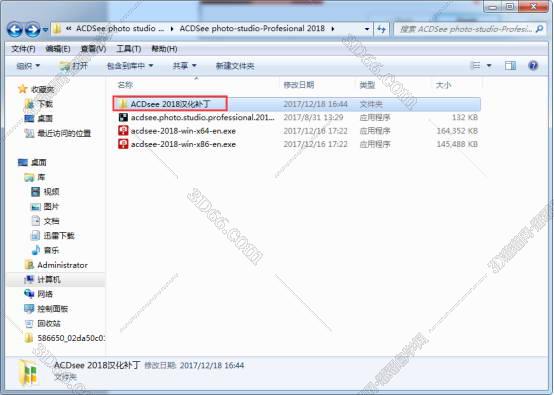Click the folder icon of ACDsee 2018汉化补丁
Viewport: 554px width, 395px height.
tap(123, 104)
